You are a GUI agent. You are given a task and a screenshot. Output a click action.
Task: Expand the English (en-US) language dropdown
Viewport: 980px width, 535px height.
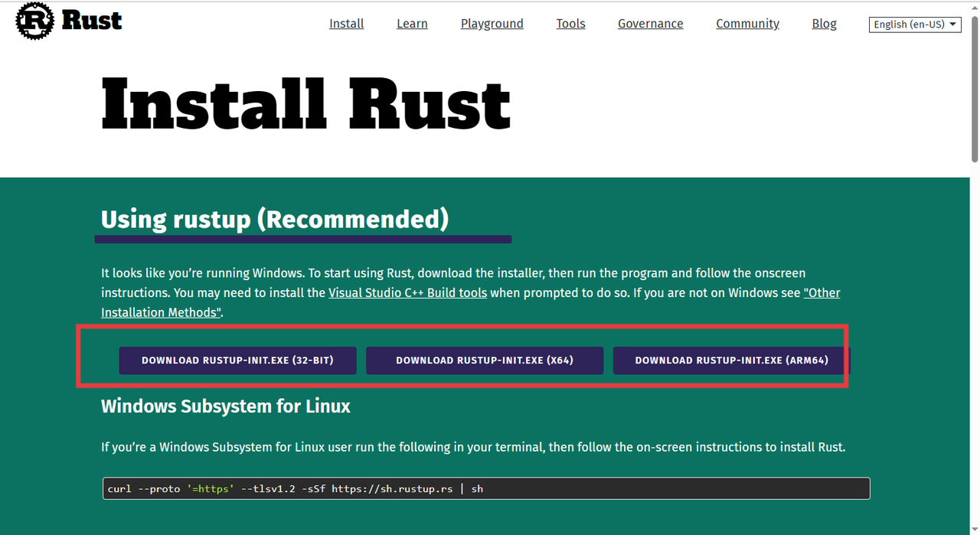coord(915,24)
